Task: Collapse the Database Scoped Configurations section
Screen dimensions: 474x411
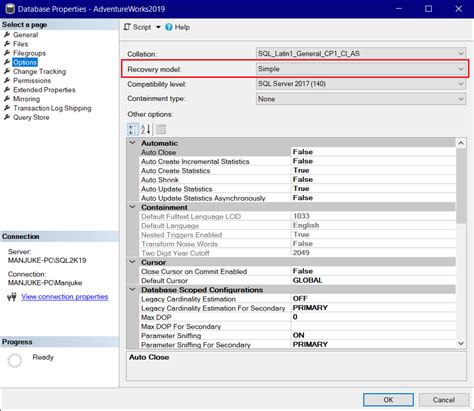Action: point(133,290)
